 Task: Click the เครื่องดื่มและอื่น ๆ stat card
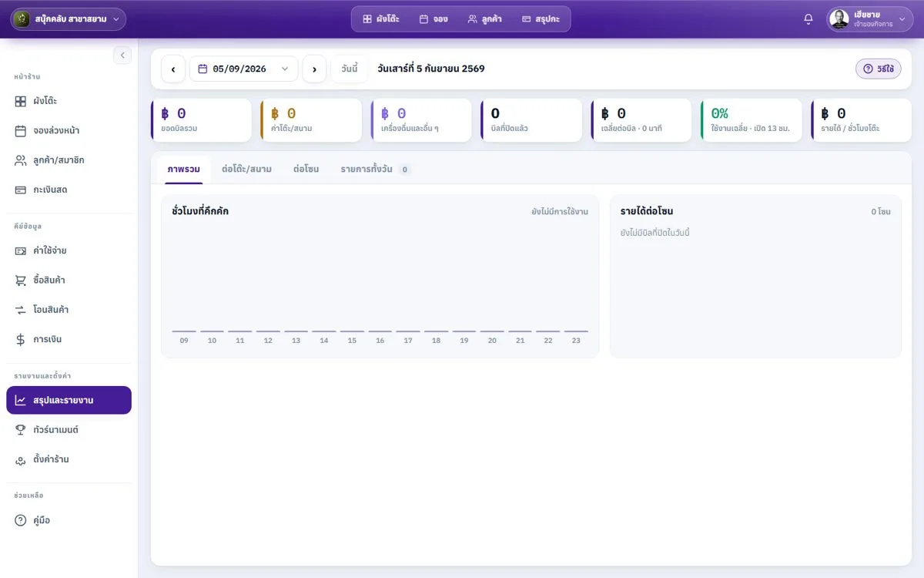coord(421,120)
